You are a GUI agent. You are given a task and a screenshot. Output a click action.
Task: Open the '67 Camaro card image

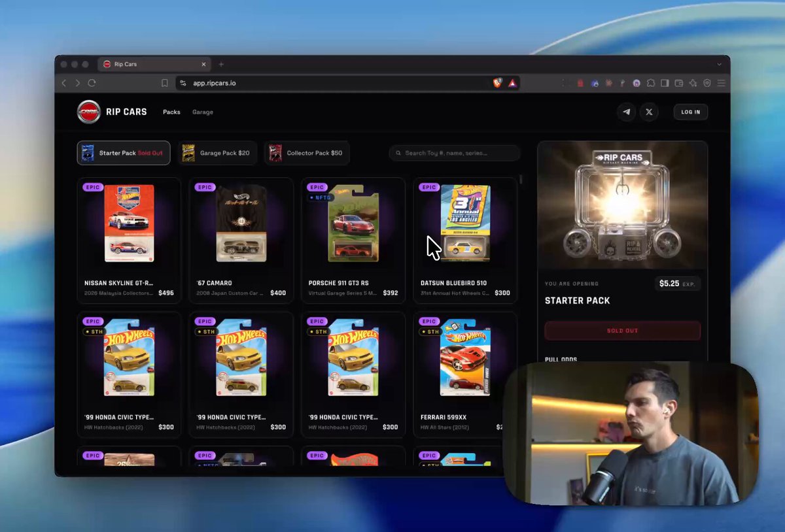coord(241,224)
